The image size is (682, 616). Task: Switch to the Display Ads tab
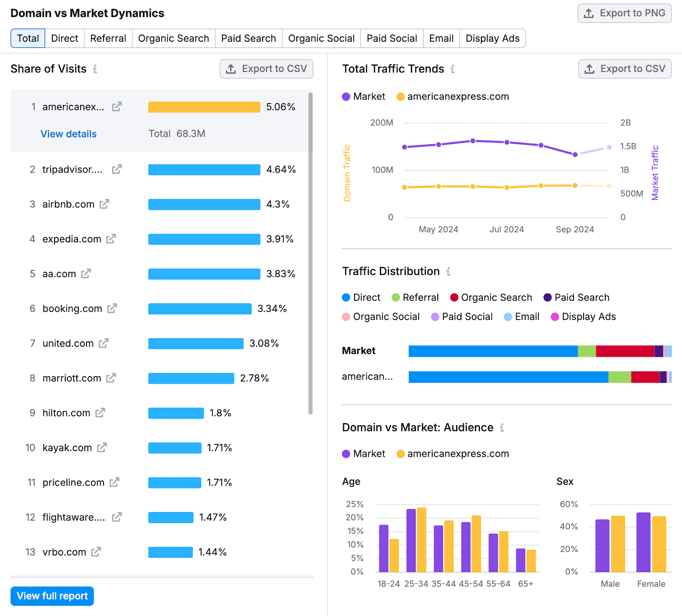[492, 38]
